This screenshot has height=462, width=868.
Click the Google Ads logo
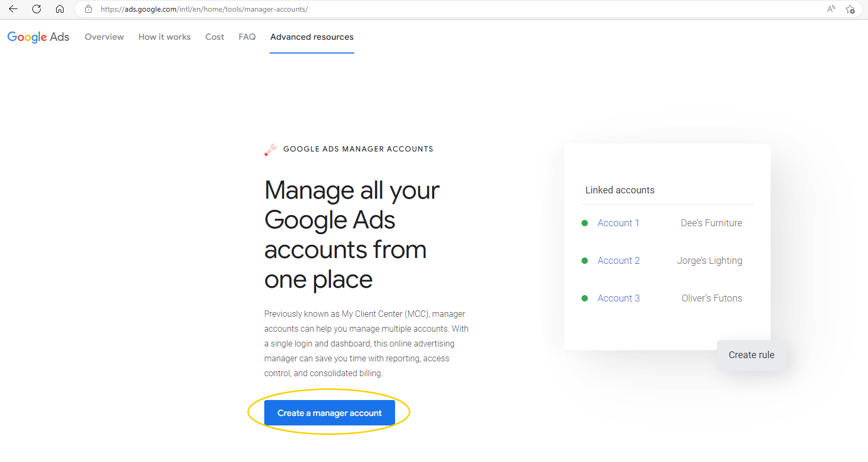(x=38, y=37)
